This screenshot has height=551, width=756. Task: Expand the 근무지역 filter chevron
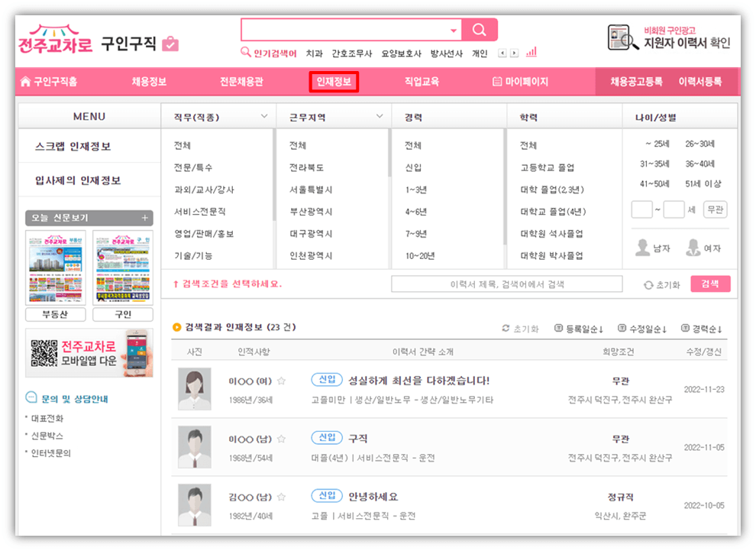[380, 116]
